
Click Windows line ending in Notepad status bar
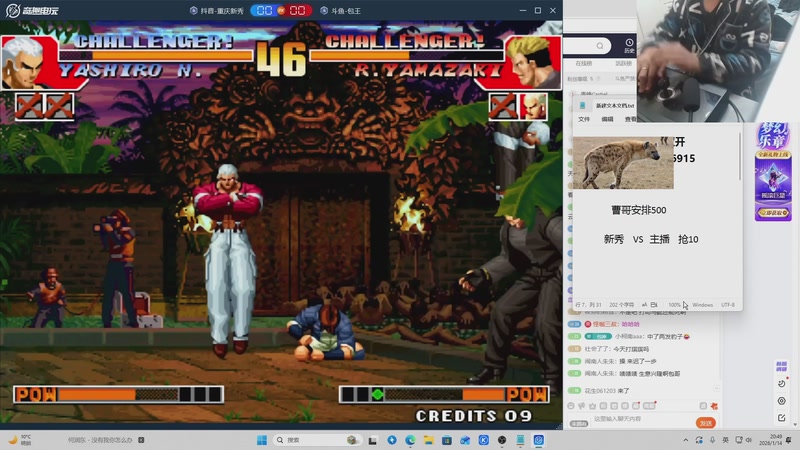tap(703, 305)
